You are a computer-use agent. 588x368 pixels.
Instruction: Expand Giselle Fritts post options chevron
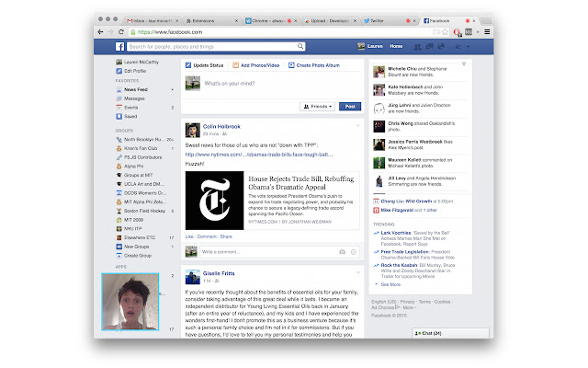[357, 272]
